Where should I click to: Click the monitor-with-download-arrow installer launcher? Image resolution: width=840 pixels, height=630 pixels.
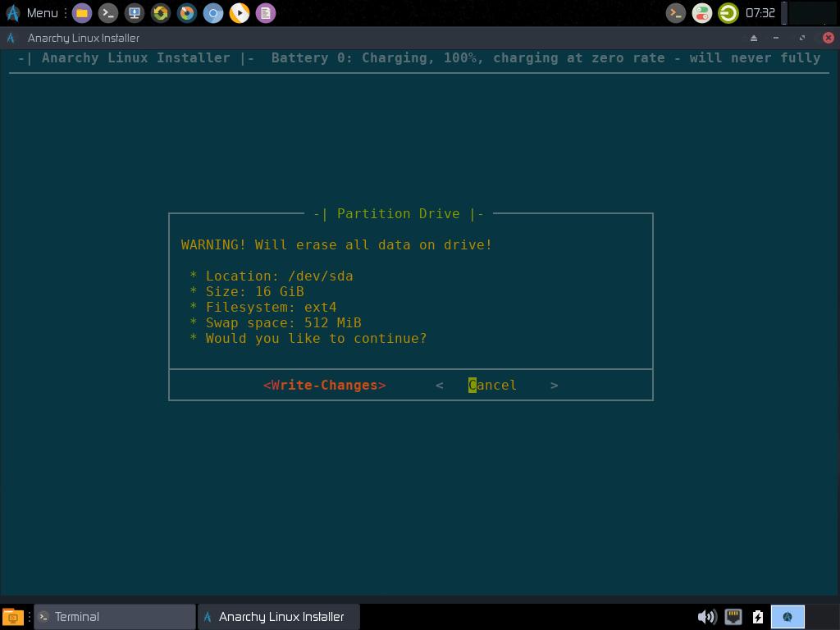click(x=135, y=13)
